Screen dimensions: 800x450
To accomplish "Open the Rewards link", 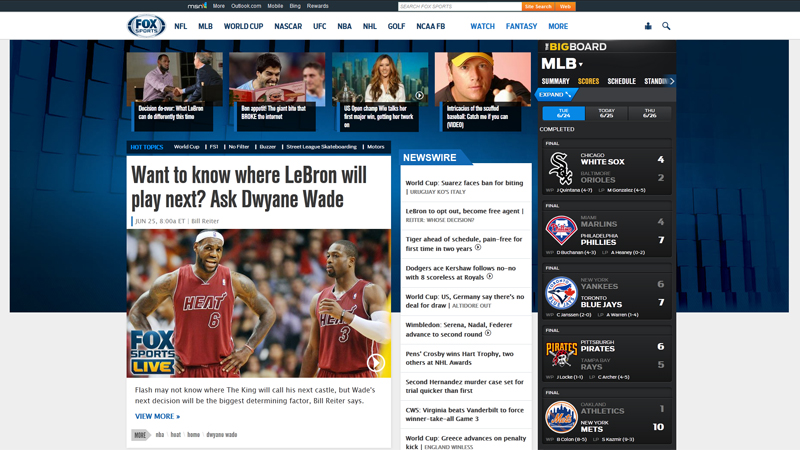I will [x=317, y=6].
